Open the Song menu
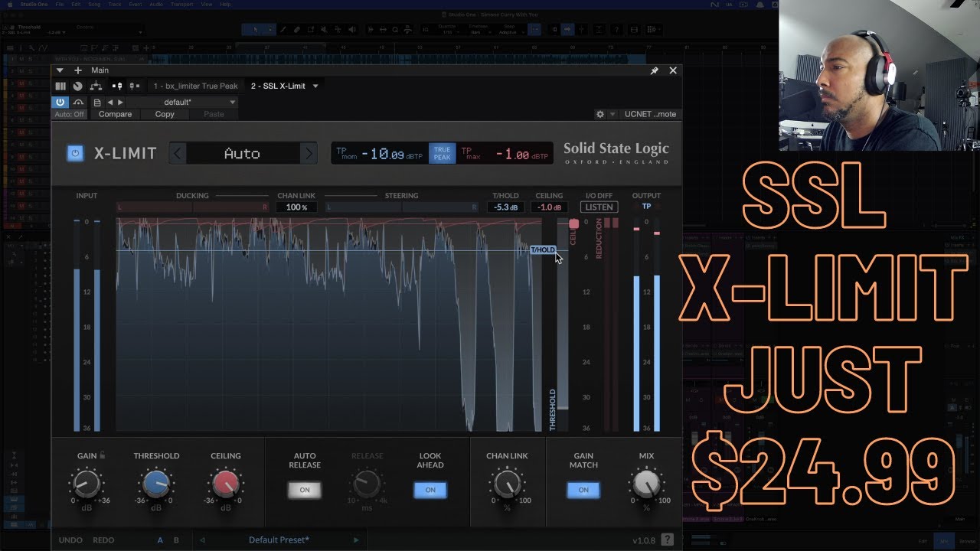 coord(94,5)
